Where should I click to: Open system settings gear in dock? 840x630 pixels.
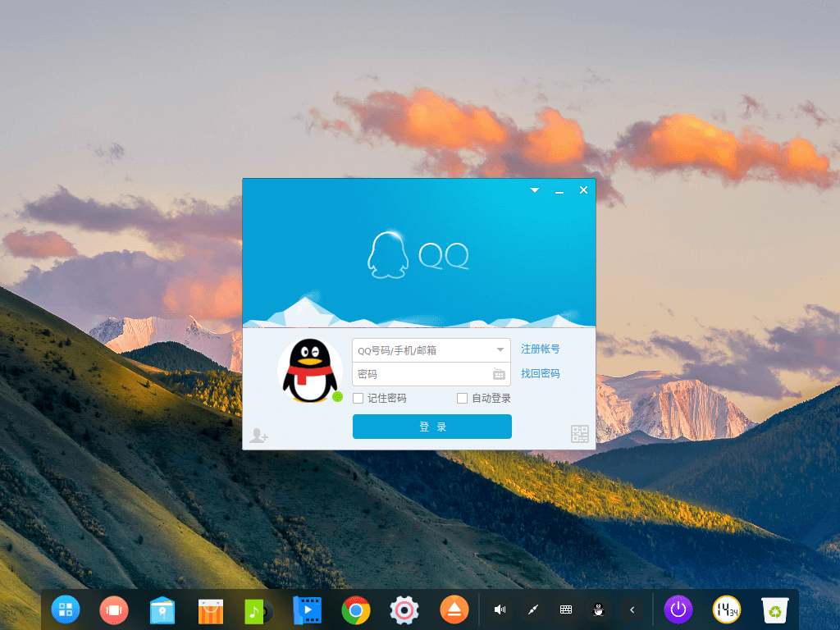pyautogui.click(x=404, y=609)
